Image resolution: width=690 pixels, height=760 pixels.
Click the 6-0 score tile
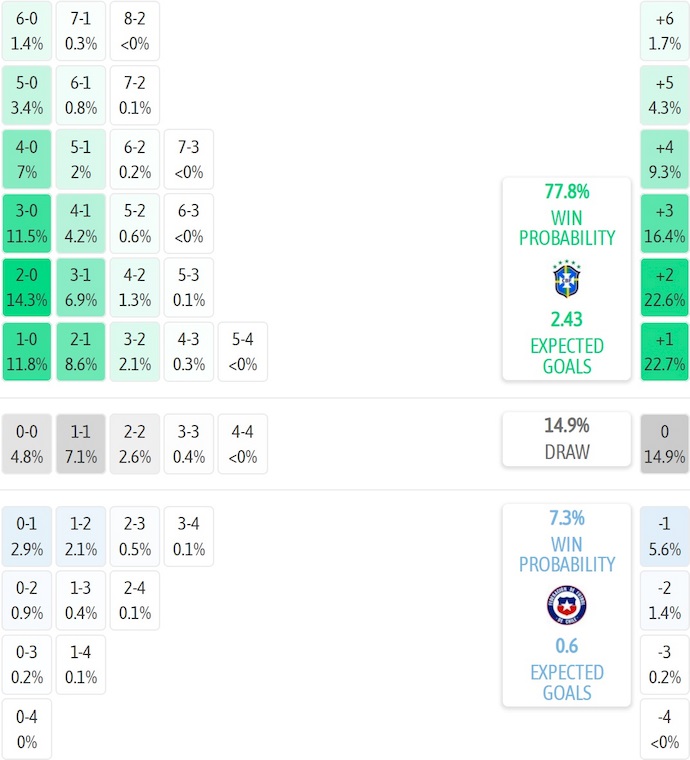point(27,31)
